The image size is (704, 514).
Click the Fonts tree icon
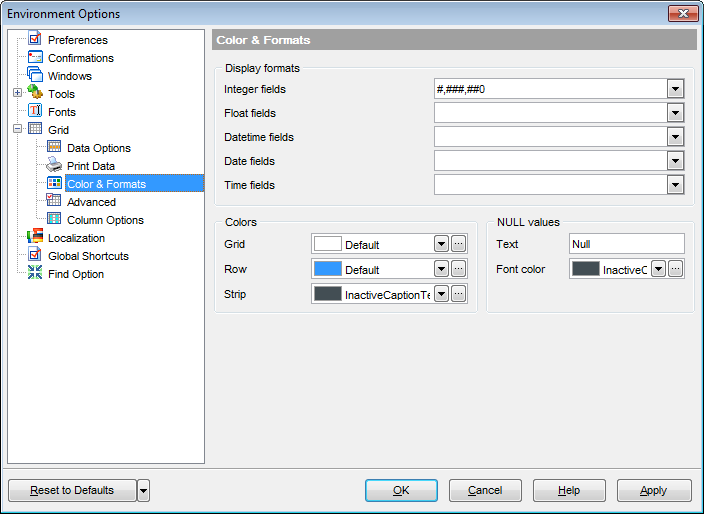tap(35, 111)
